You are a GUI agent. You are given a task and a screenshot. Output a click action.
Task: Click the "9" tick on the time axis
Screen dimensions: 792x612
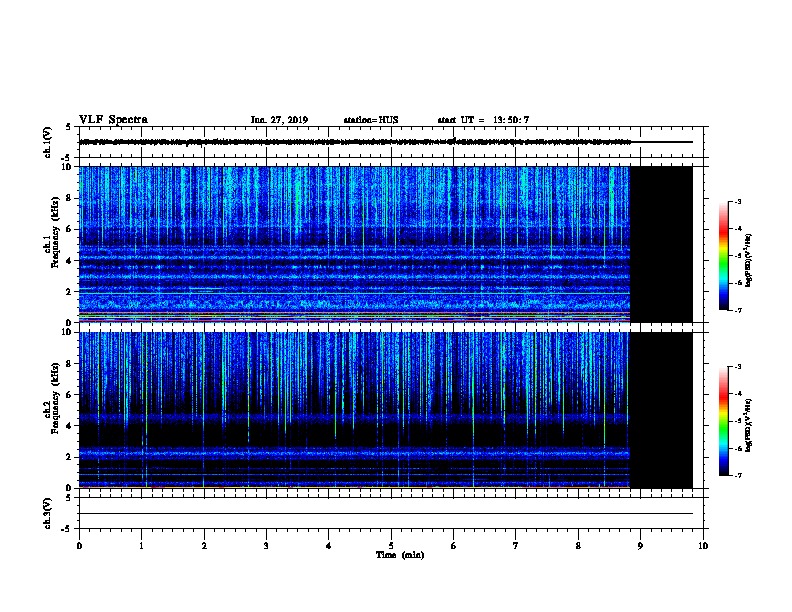pos(640,545)
